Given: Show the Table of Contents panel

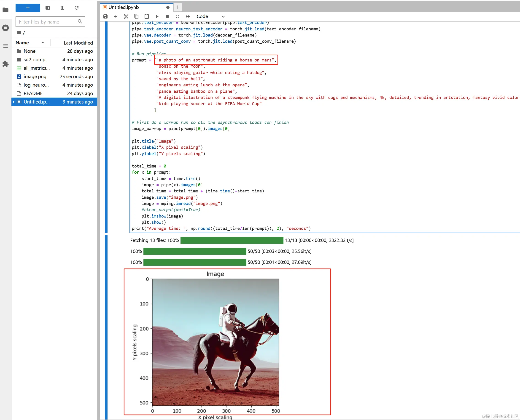Looking at the screenshot, I should 5,46.
